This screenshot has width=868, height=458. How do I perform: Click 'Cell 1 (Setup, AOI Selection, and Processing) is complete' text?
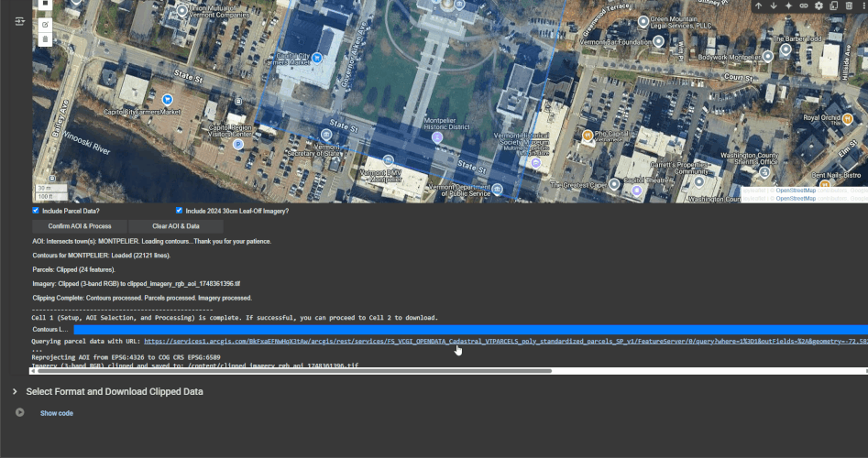click(235, 318)
